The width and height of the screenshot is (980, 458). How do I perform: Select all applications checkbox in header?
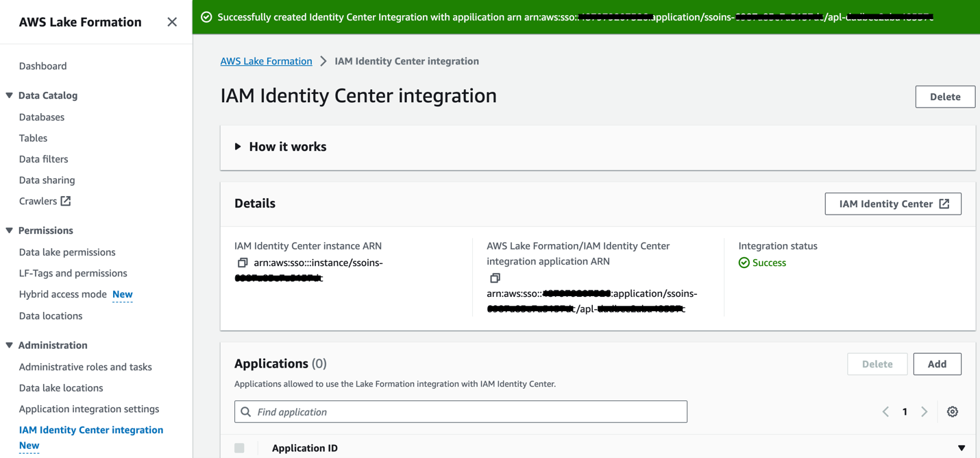coord(239,448)
